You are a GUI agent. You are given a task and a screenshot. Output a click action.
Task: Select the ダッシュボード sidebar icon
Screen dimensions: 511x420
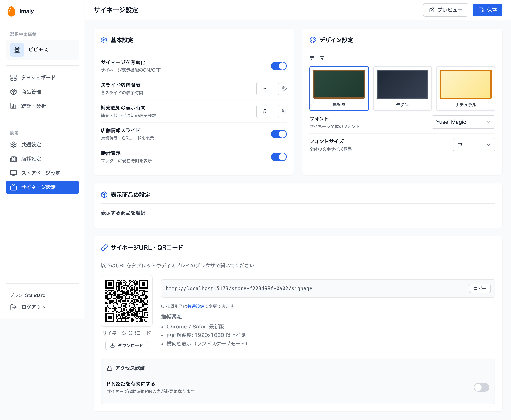pos(13,78)
